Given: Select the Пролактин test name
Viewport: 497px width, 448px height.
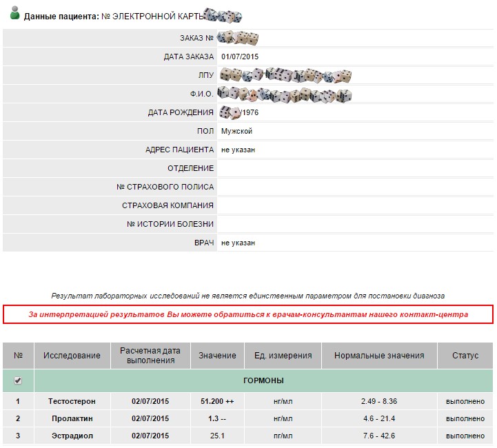Looking at the screenshot, I should click(72, 418).
